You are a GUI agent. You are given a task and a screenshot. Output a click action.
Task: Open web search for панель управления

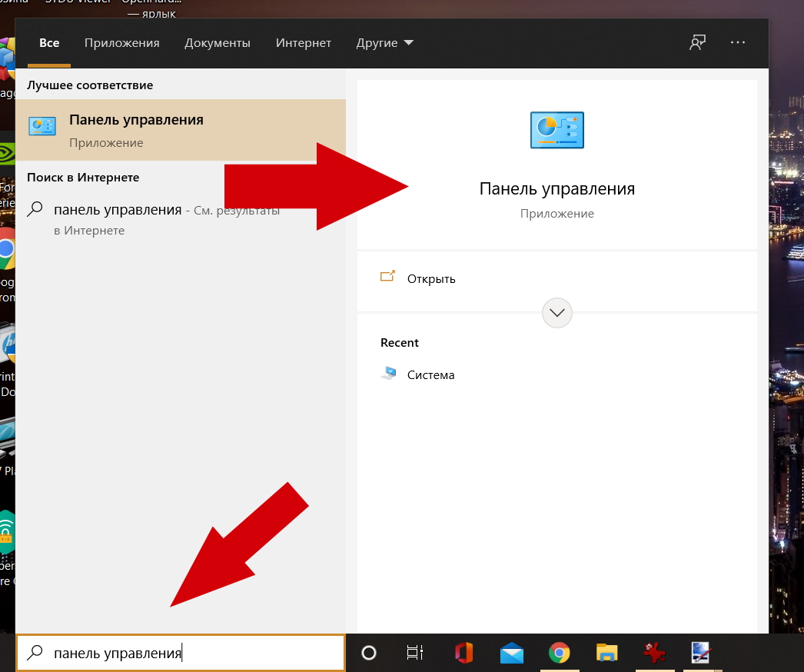(x=181, y=220)
